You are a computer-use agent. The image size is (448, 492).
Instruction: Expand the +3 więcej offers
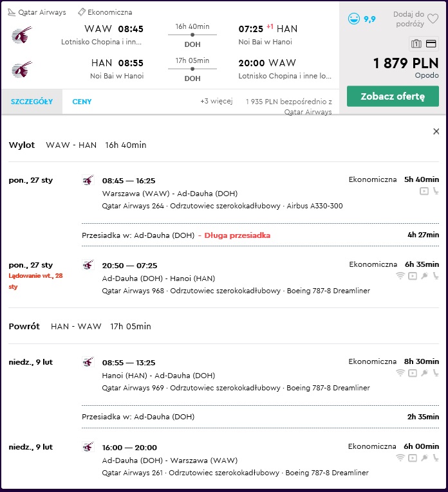(x=216, y=101)
